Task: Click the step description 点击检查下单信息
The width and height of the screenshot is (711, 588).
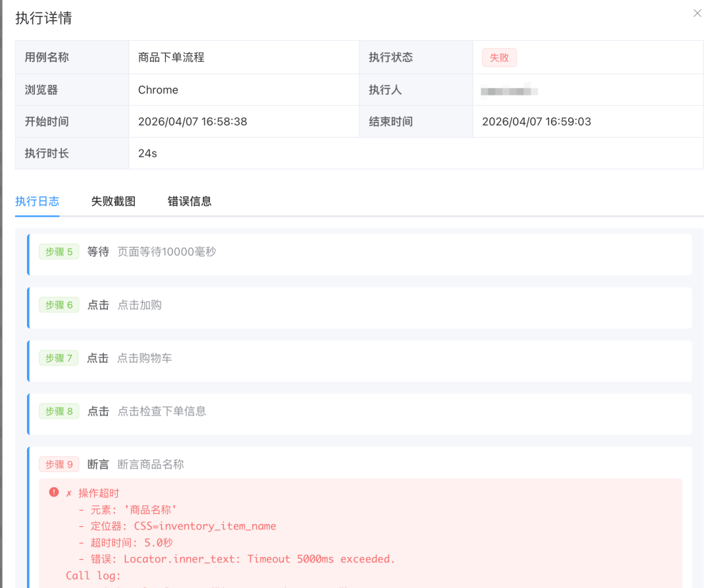Action: click(x=162, y=411)
